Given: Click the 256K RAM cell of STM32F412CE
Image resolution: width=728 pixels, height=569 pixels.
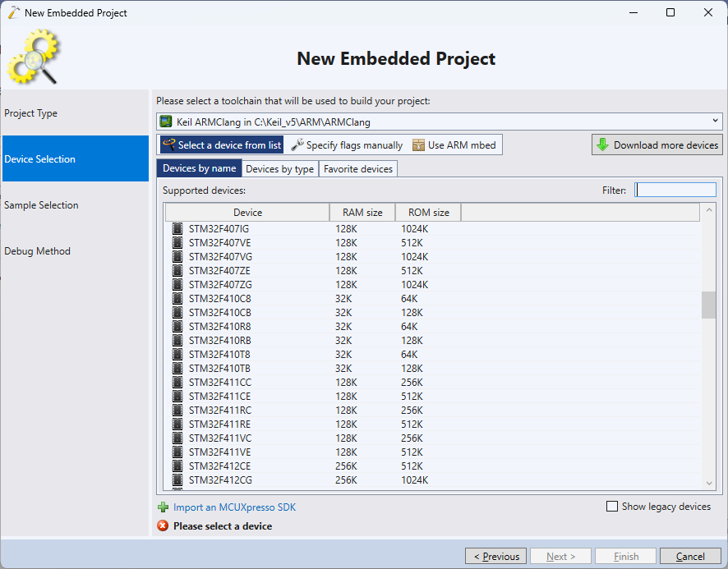Looking at the screenshot, I should pos(347,466).
